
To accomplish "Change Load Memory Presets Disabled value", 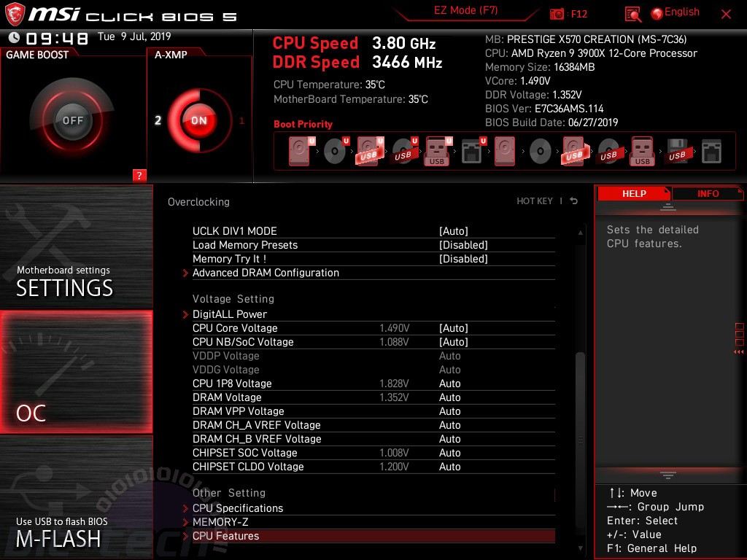I will click(463, 245).
